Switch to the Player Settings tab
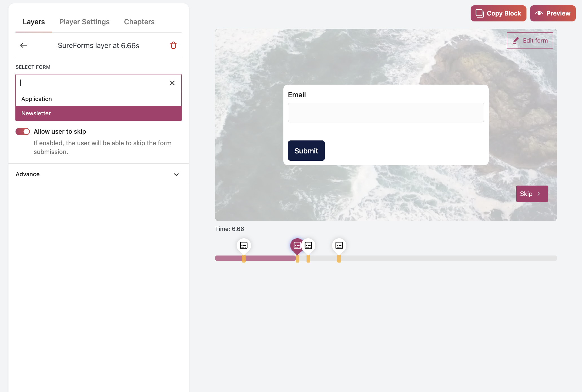This screenshot has width=582, height=392. click(84, 22)
